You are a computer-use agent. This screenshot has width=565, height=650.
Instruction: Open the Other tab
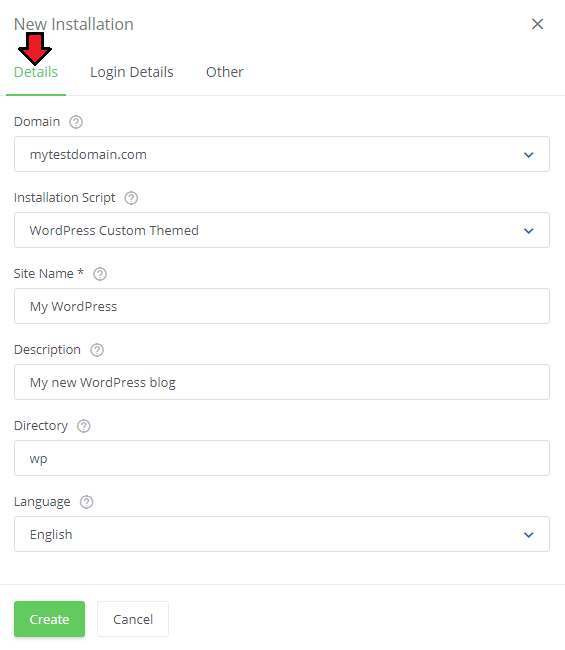tap(225, 72)
